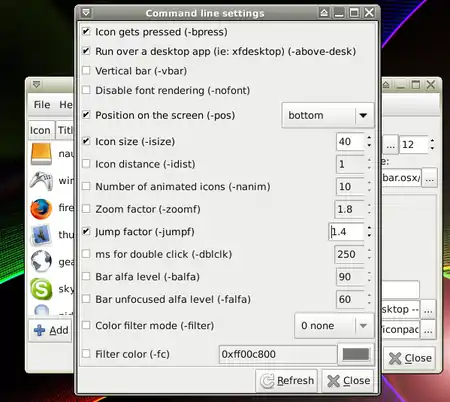Select the globe browser icon entry
The image size is (450, 402).
(41, 262)
